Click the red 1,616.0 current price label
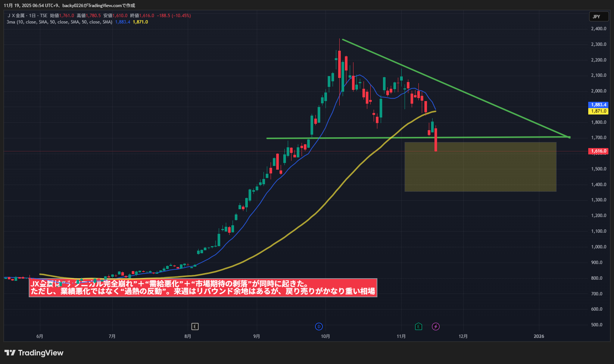This screenshot has height=364, width=614. coord(598,151)
